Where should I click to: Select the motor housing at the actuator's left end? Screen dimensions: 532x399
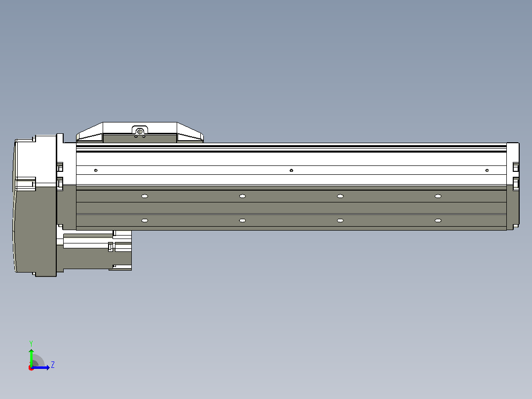[x=36, y=206]
